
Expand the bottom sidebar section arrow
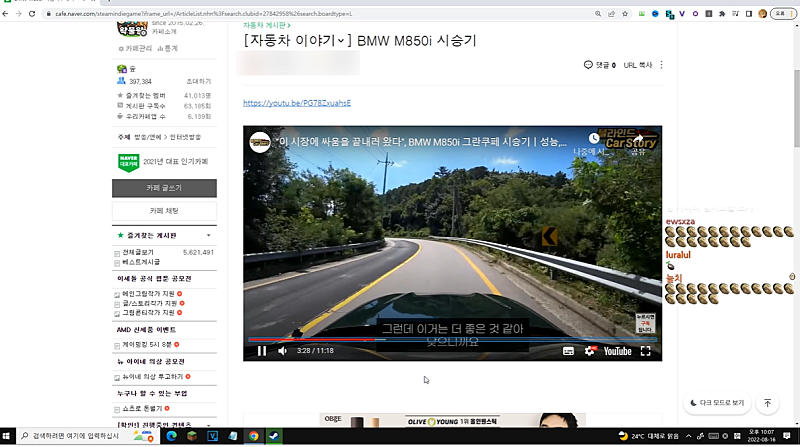pyautogui.click(x=209, y=425)
